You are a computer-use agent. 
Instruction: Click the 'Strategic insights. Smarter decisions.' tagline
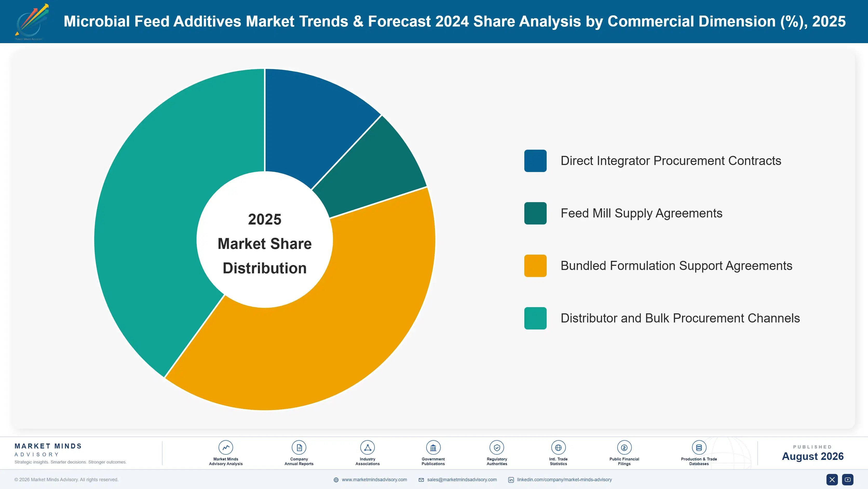coord(70,462)
